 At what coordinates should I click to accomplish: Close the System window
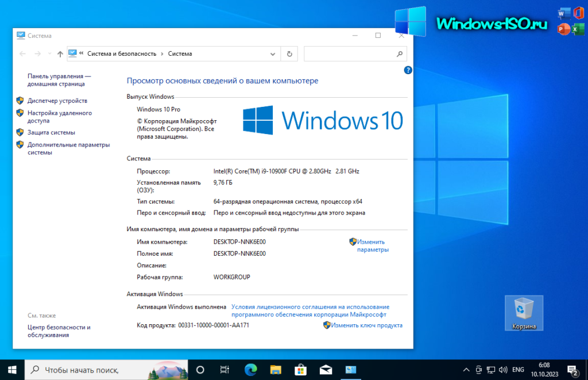pos(401,35)
